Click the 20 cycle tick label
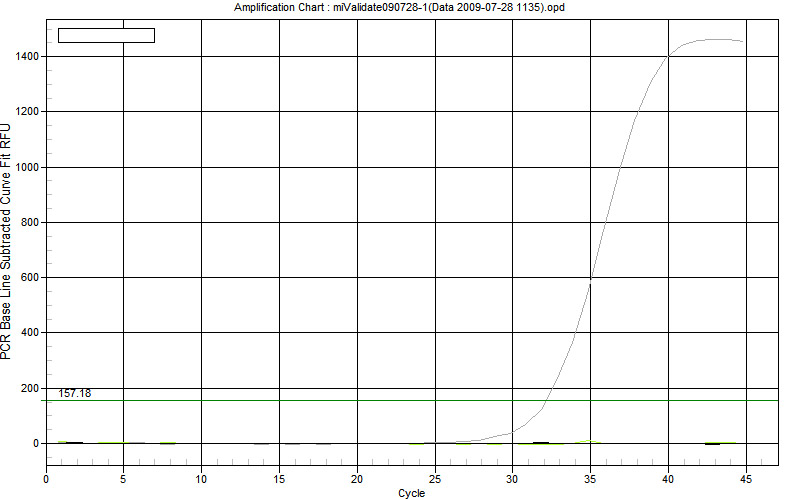 tap(357, 479)
